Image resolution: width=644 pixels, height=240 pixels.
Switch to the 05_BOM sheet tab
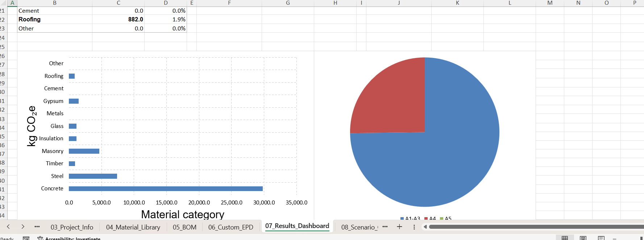click(x=184, y=227)
